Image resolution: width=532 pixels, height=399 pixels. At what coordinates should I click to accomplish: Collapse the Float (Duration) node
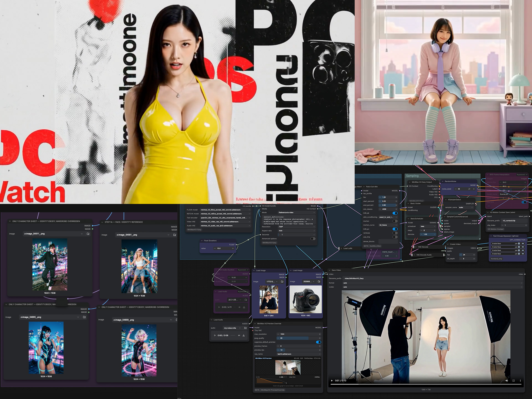[202, 241]
